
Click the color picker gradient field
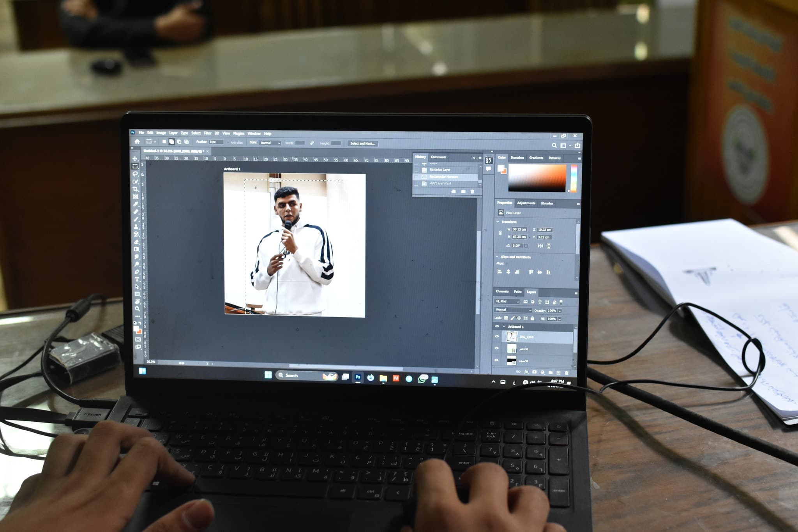coord(537,178)
